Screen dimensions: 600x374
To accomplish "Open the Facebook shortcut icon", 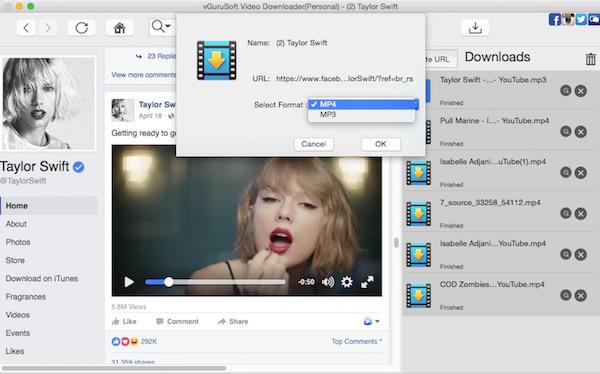I will 555,19.
